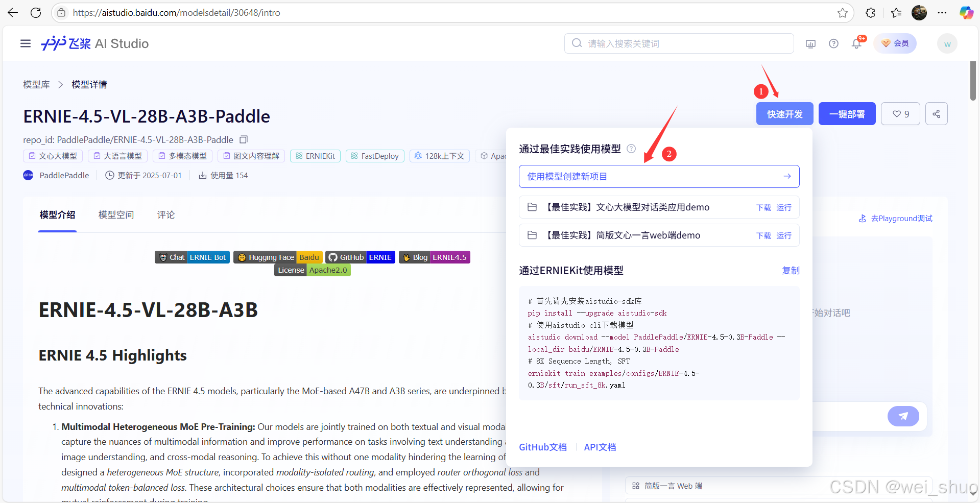This screenshot has width=980, height=503.
Task: Click the share icon button
Action: 936,114
